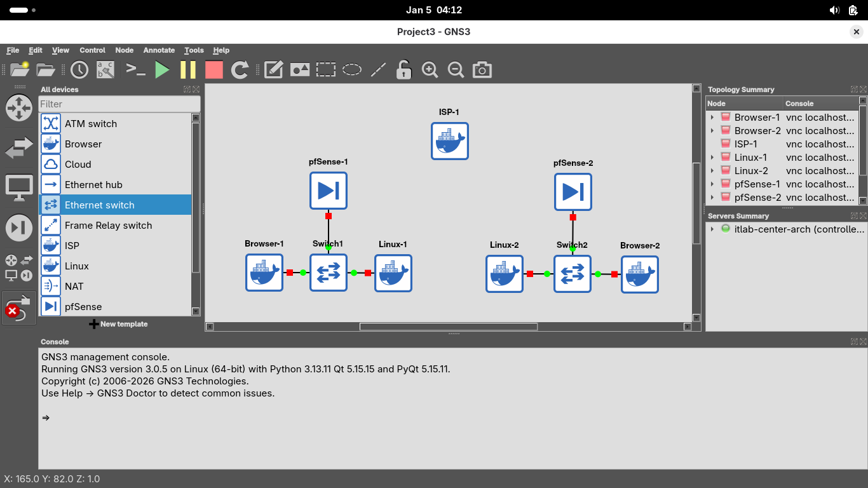Select the Draw ellipse tool
This screenshot has height=488, width=868.
pos(352,70)
